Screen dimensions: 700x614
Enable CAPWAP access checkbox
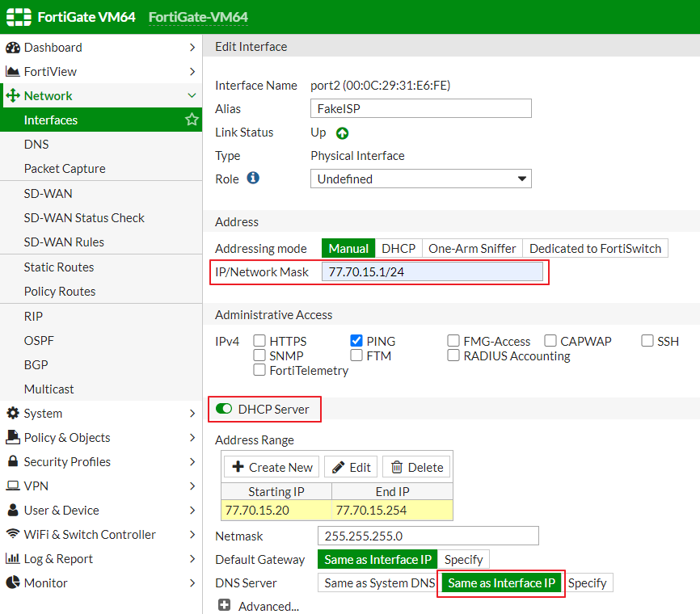coord(550,341)
